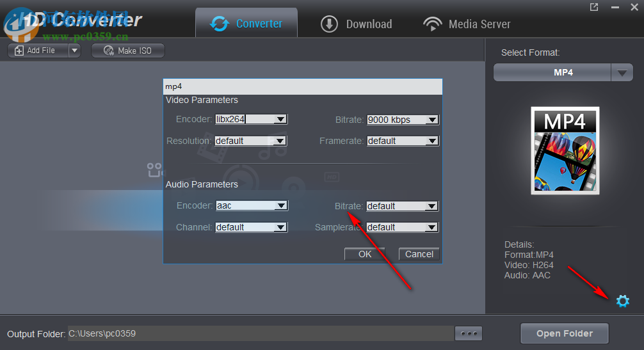Click the 'Video: H264' details text
The image size is (644, 350).
[x=529, y=265]
